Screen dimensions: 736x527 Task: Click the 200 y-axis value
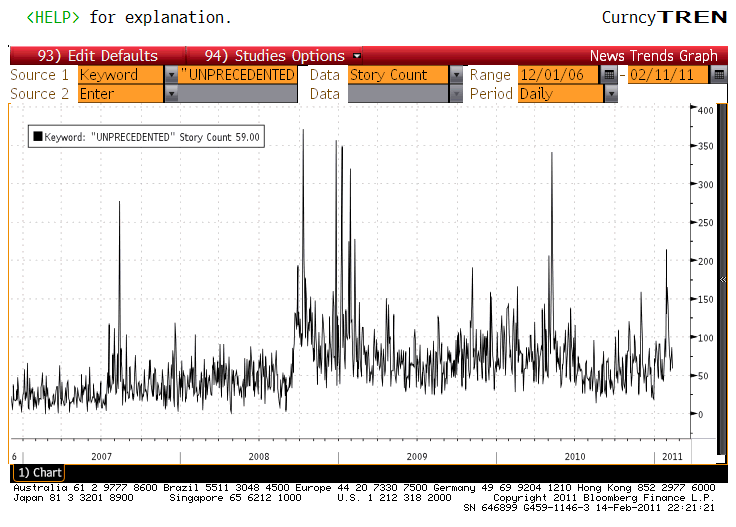[705, 261]
